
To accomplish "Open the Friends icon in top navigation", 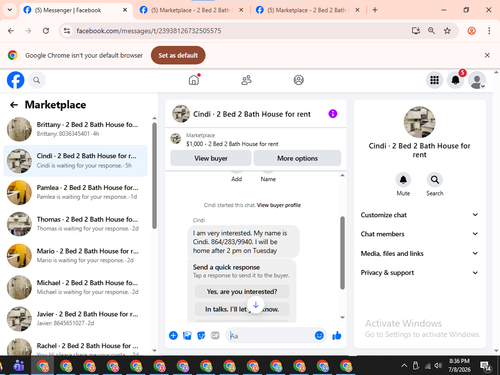I will coord(246,80).
